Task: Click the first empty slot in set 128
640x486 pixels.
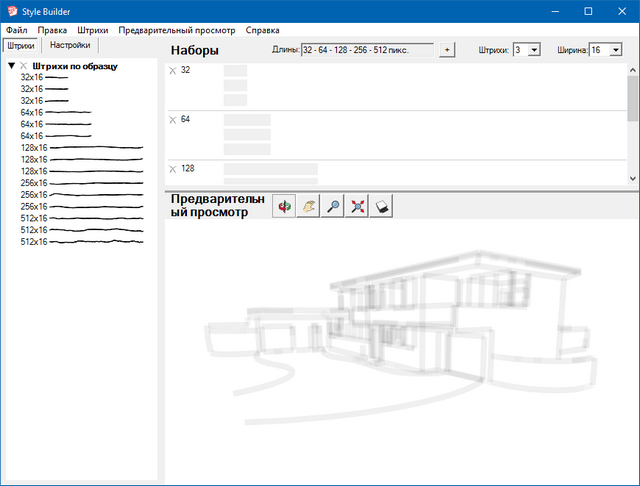Action: pos(271,169)
